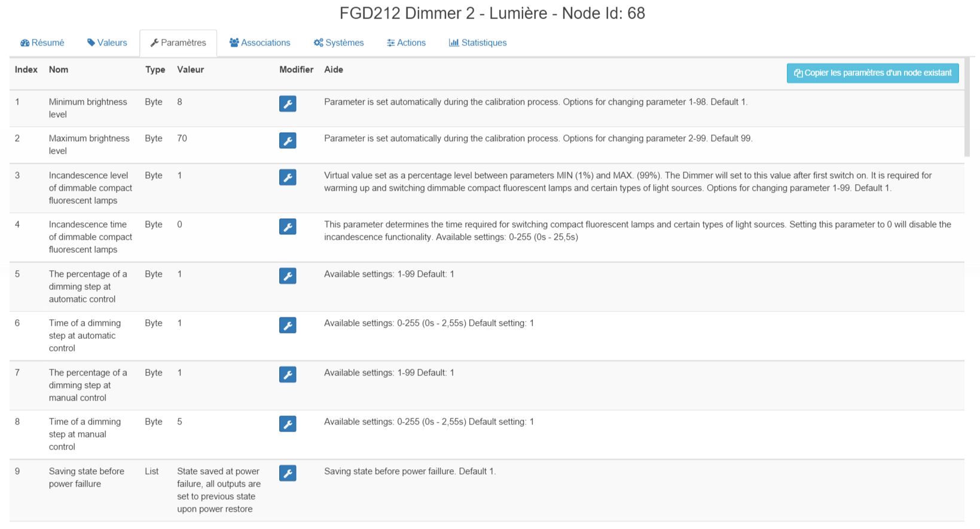Click help text mentioning 'Options for changing parameter 2-99'

click(538, 139)
